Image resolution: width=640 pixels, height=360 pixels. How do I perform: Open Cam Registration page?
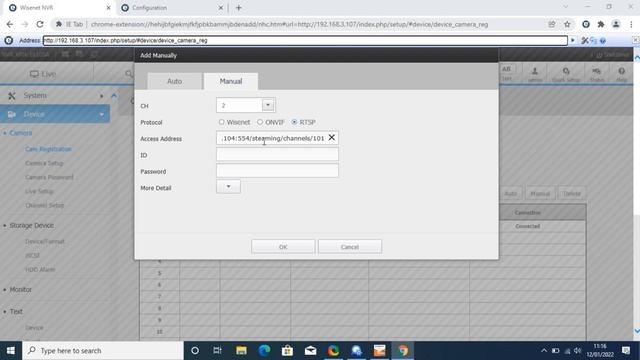pyautogui.click(x=48, y=149)
